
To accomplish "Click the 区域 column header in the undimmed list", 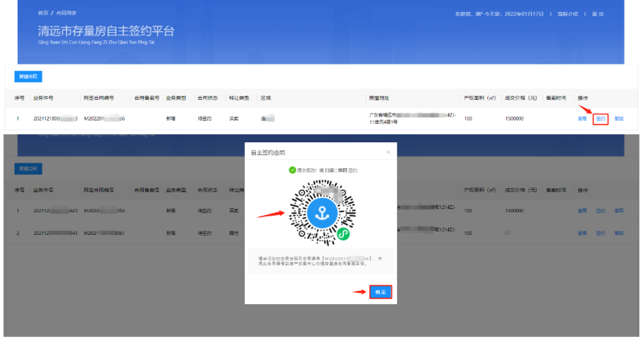I will 266,98.
